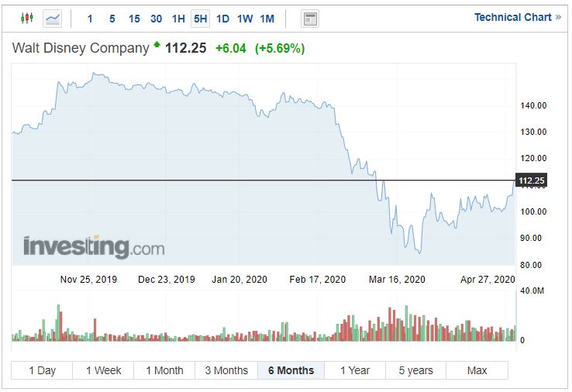
Task: Pick the 1M interval
Action: [x=267, y=18]
